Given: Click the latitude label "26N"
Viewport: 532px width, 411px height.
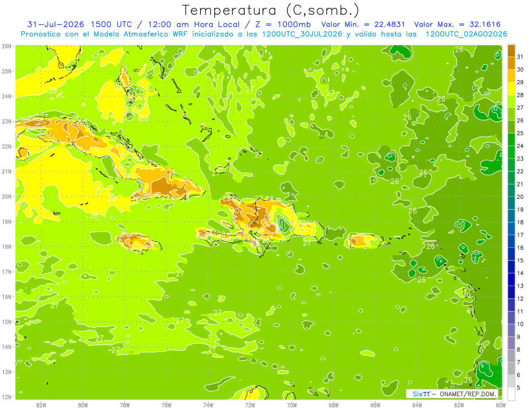Looking at the screenshot, I should pos(7,46).
